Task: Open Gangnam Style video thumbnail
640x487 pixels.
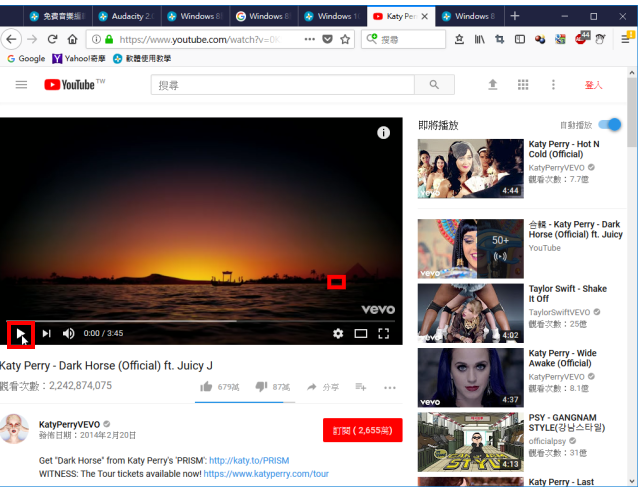Action: 470,442
